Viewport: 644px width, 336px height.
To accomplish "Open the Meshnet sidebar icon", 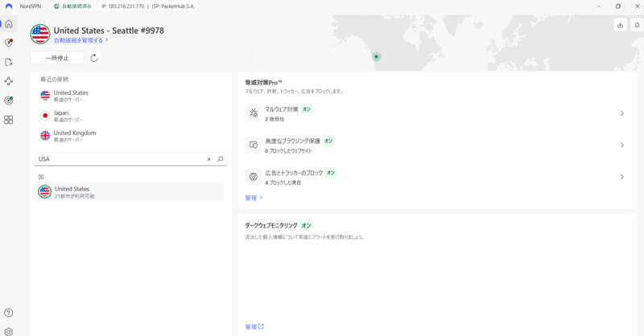I will (9, 81).
